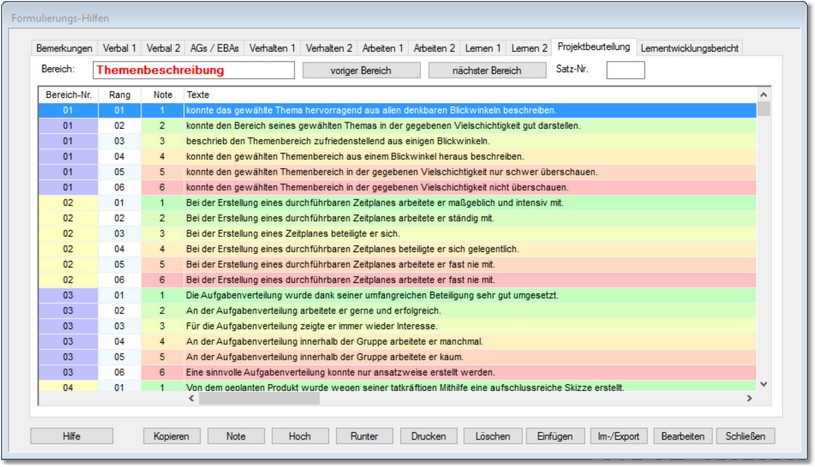Screen dimensions: 815x467
Task: Delete entry with Löschen button
Action: (493, 436)
